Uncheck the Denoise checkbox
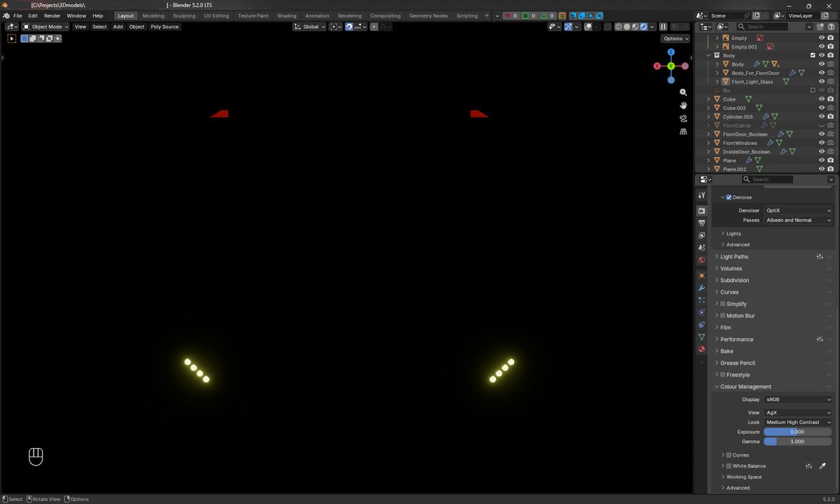This screenshot has width=840, height=504. [x=729, y=197]
